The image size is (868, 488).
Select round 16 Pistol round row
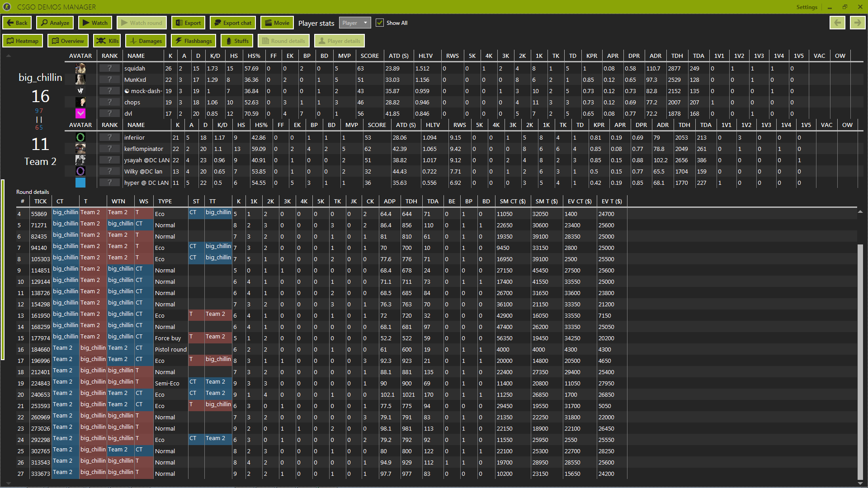click(437, 349)
